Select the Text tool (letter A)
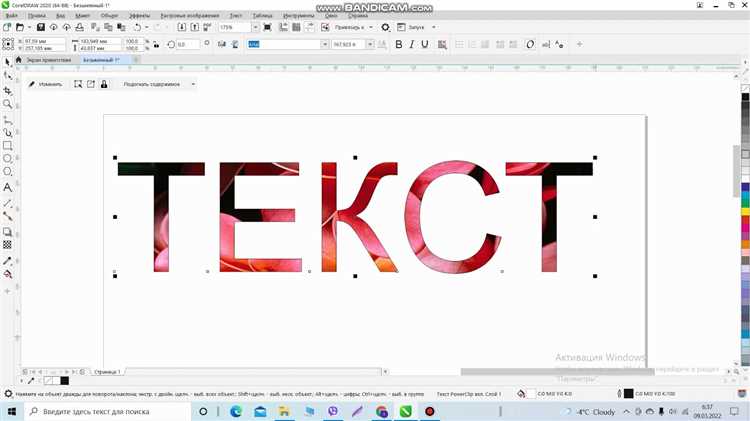This screenshot has height=421, width=750. click(x=7, y=188)
